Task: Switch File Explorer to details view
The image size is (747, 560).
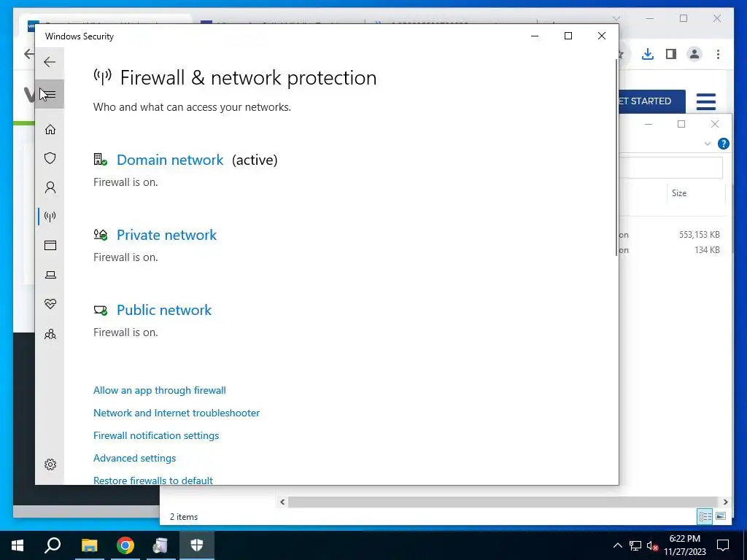Action: click(705, 516)
